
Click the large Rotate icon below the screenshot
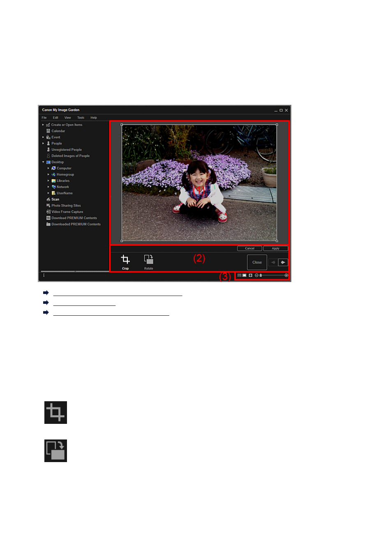55,451
